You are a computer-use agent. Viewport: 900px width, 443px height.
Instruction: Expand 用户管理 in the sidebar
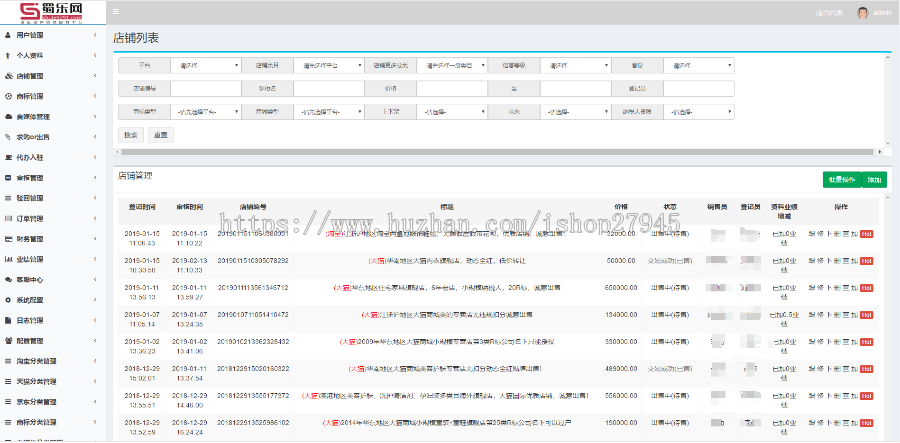[x=53, y=36]
